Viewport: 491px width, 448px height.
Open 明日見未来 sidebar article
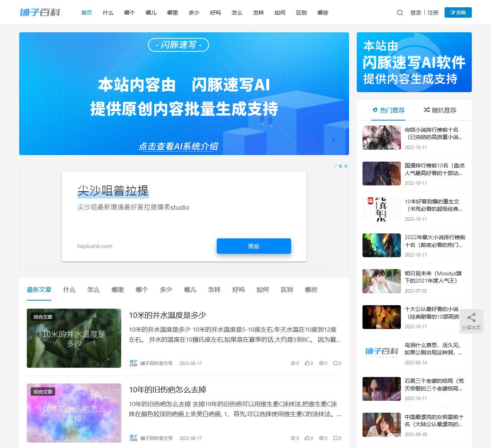[433, 277]
